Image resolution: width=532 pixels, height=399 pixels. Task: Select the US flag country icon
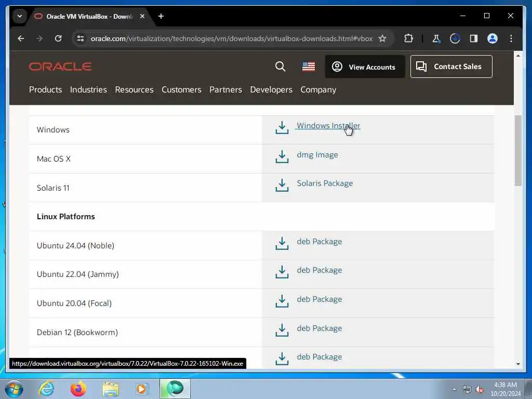tap(309, 66)
